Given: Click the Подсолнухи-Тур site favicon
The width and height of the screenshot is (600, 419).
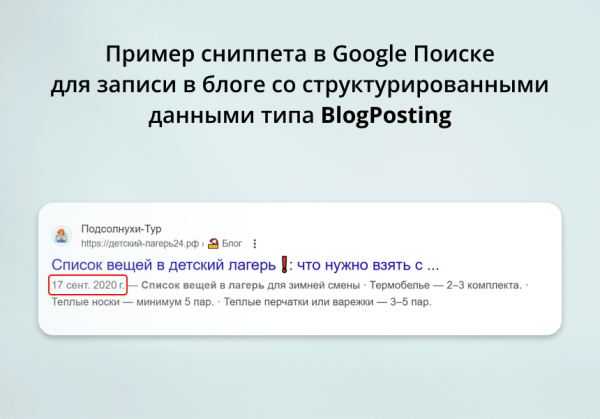Looking at the screenshot, I should pyautogui.click(x=62, y=236).
